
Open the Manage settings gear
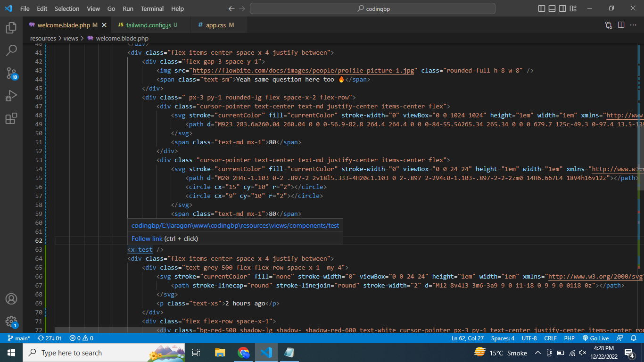click(11, 322)
